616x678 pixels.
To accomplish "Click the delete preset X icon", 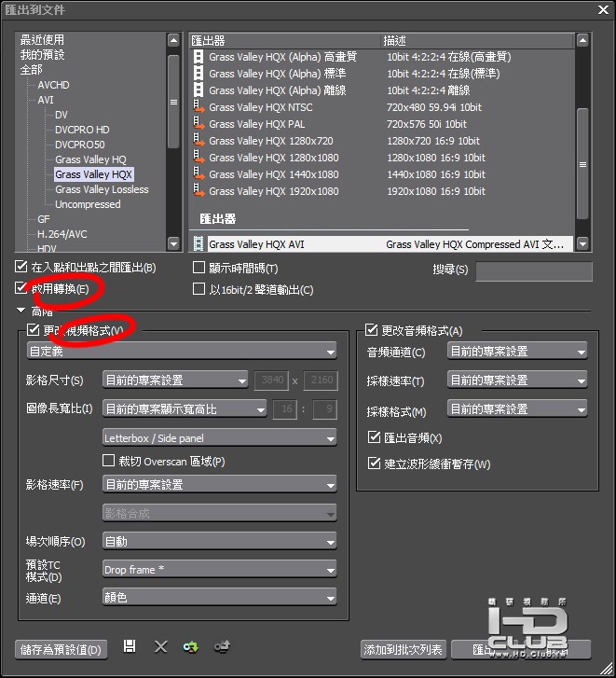I will (160, 646).
